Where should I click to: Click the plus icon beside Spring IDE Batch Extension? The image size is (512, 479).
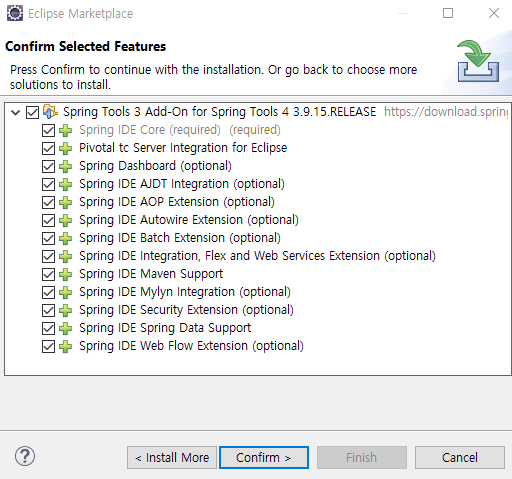pyautogui.click(x=65, y=238)
